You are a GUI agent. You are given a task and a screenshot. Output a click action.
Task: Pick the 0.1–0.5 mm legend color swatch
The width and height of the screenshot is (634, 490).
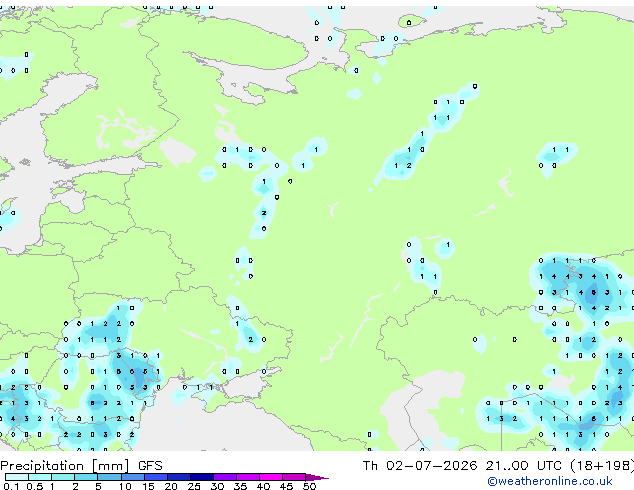(x=17, y=477)
